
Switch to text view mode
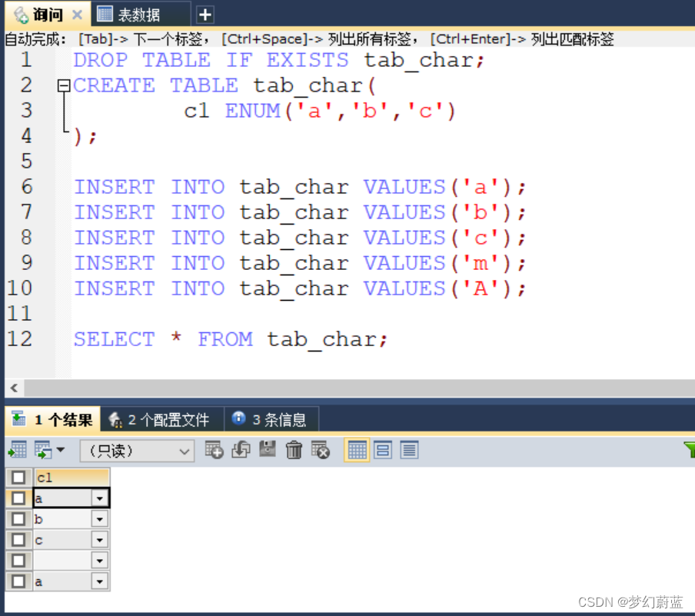coord(409,450)
